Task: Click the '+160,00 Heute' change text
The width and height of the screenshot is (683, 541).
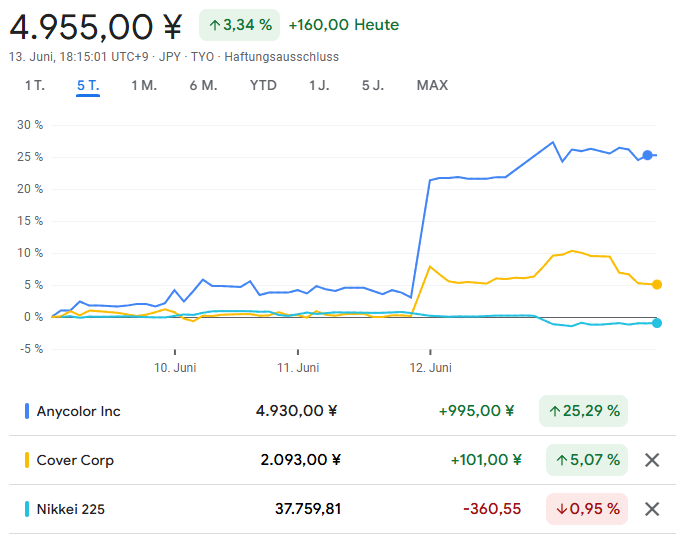Action: pyautogui.click(x=344, y=25)
